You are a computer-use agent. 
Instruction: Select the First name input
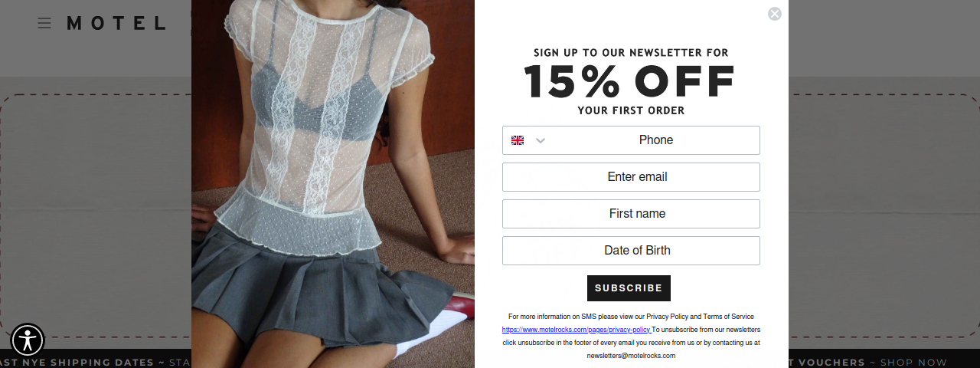(x=631, y=214)
